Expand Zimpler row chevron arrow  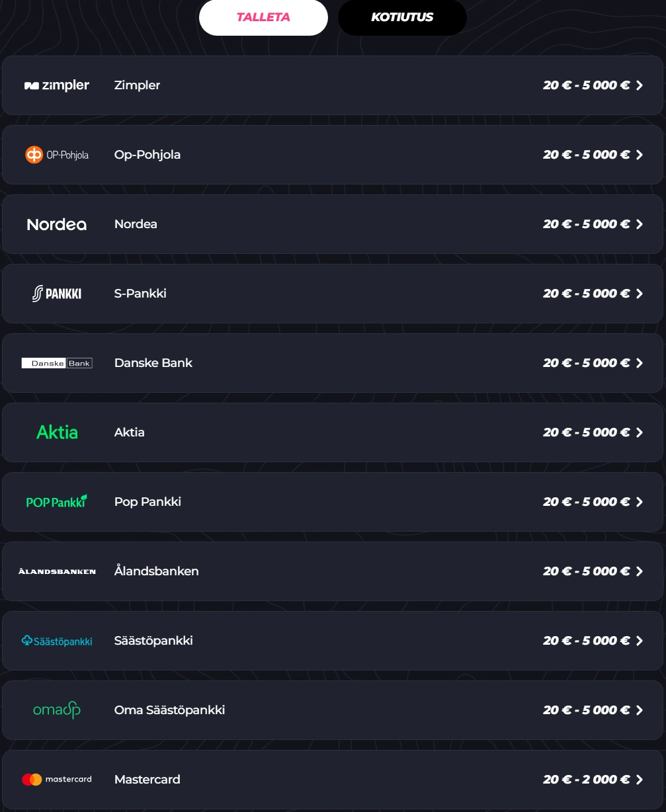(x=639, y=85)
